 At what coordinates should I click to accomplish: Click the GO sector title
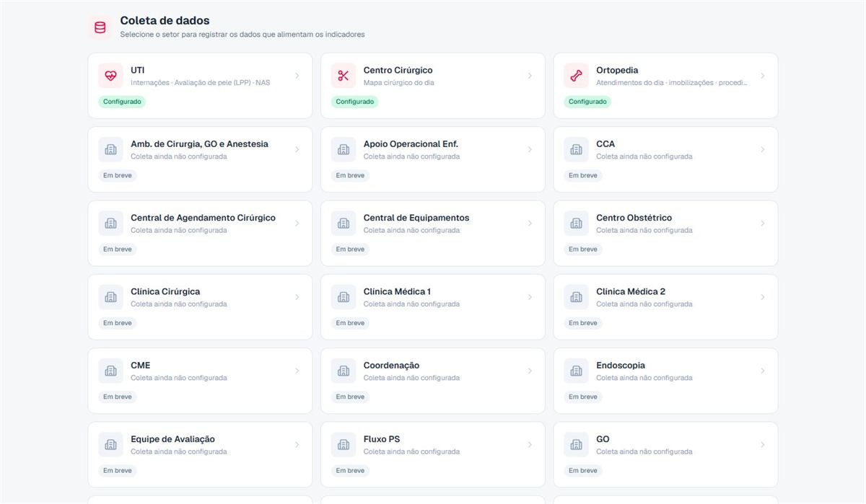pyautogui.click(x=603, y=439)
